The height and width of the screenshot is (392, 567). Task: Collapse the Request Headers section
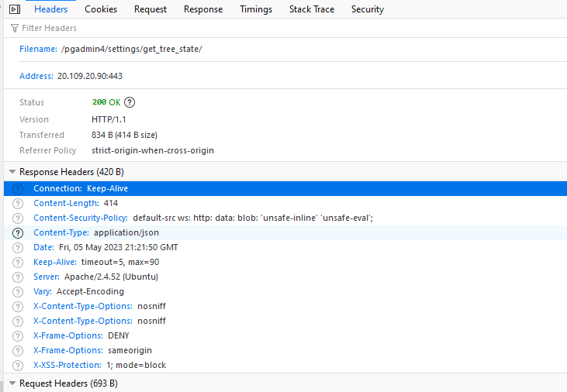coord(12,383)
